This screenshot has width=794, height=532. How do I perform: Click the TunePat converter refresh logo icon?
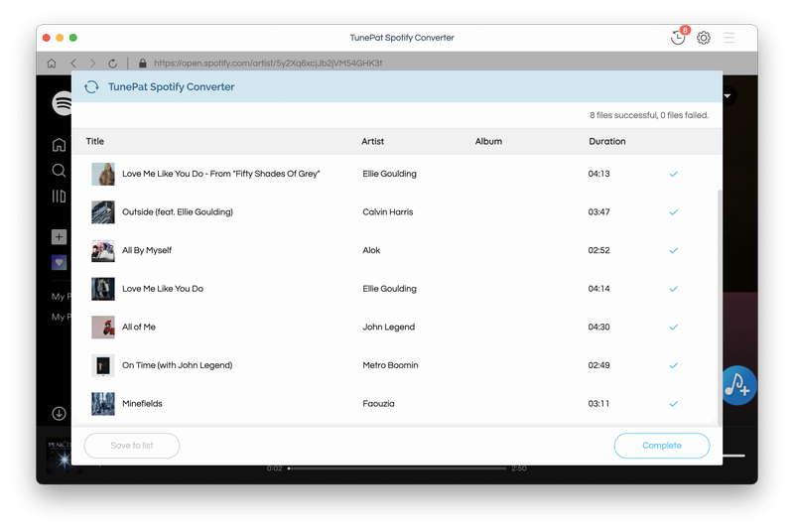(91, 87)
